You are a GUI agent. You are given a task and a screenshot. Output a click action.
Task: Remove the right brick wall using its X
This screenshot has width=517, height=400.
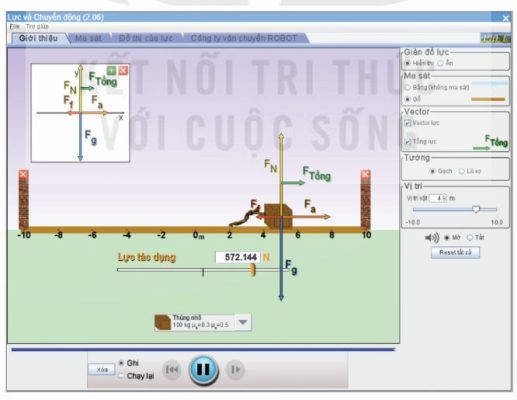(x=365, y=174)
